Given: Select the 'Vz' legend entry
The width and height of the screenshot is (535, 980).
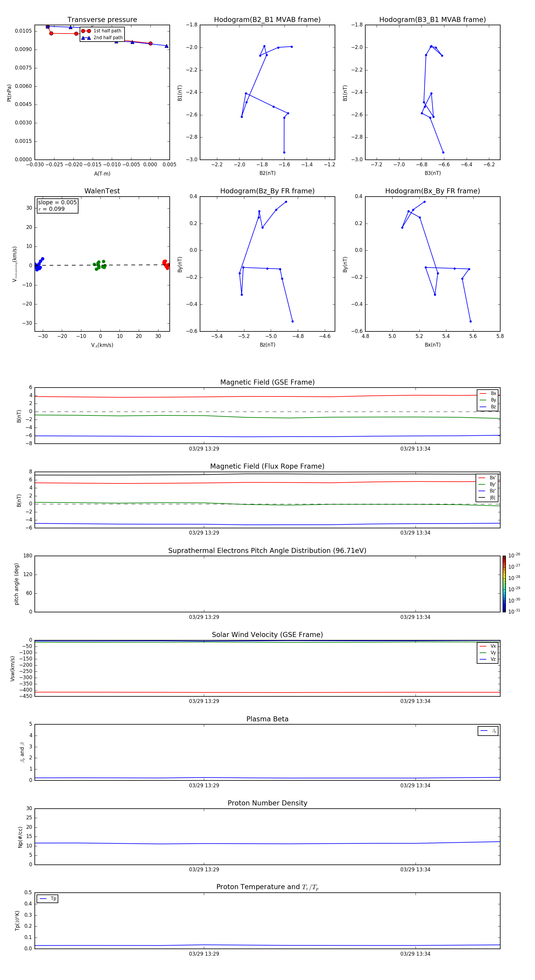Looking at the screenshot, I should [x=488, y=659].
